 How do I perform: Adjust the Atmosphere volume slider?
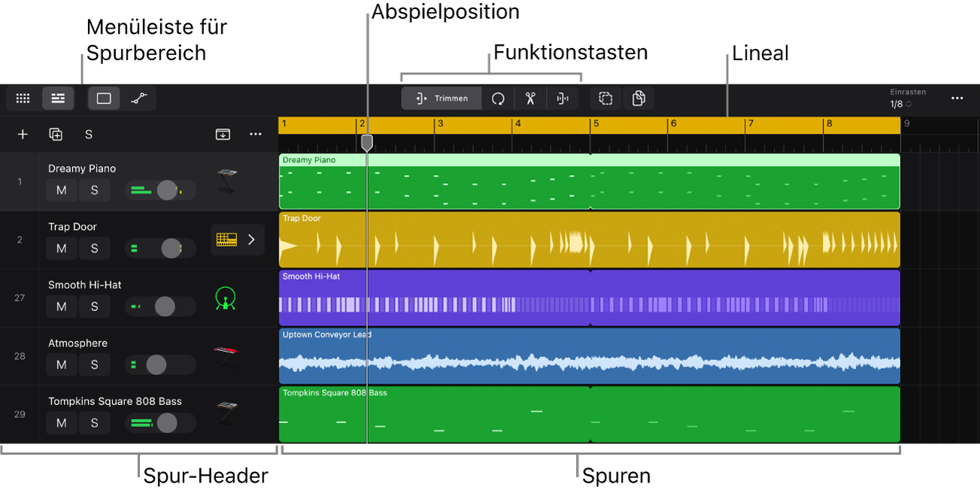click(x=160, y=364)
